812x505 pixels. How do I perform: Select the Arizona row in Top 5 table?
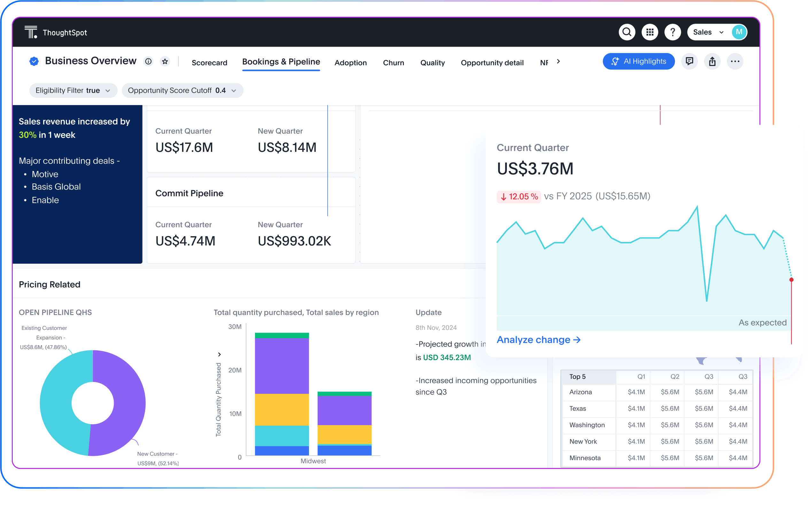click(x=580, y=392)
